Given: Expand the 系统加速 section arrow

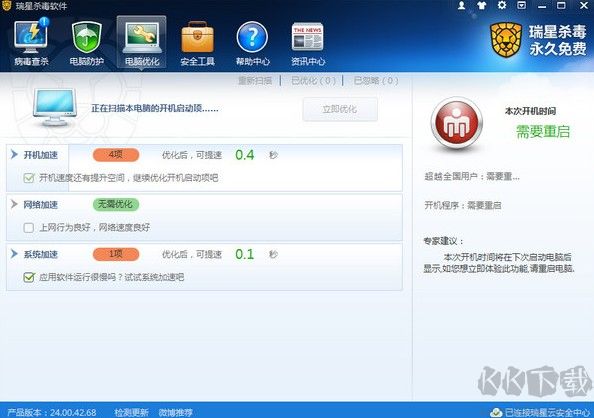Looking at the screenshot, I should [14, 254].
